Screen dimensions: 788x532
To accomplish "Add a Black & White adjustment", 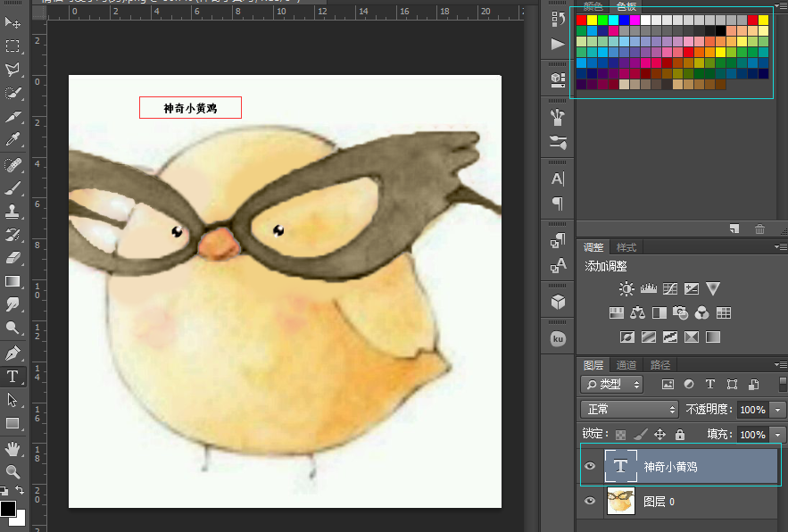I will [x=659, y=313].
